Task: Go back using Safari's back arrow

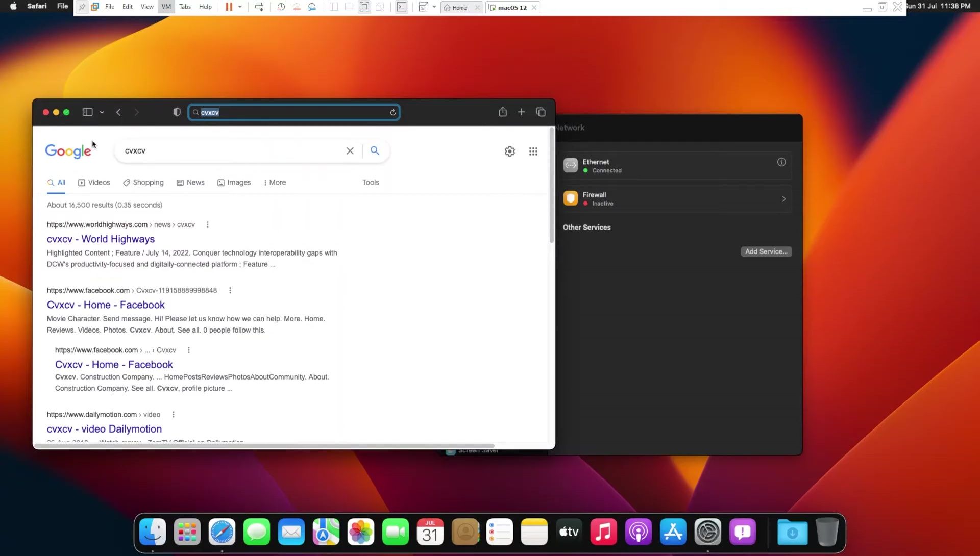Action: pos(118,112)
